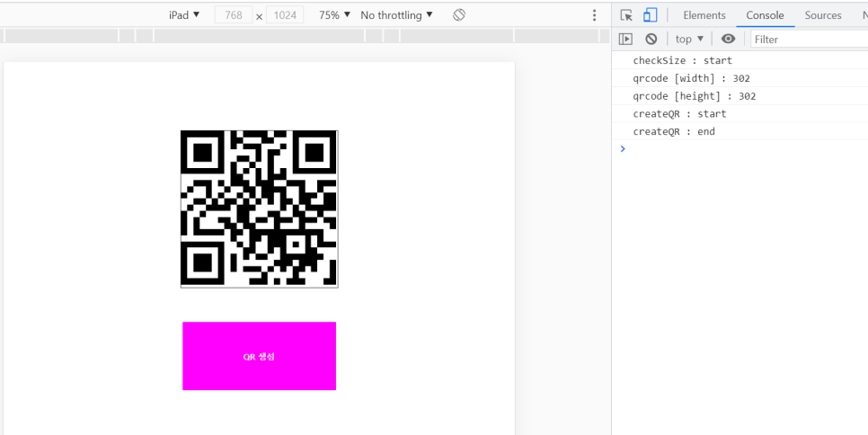Toggle the device toolbar icon
The image size is (868, 435).
651,15
